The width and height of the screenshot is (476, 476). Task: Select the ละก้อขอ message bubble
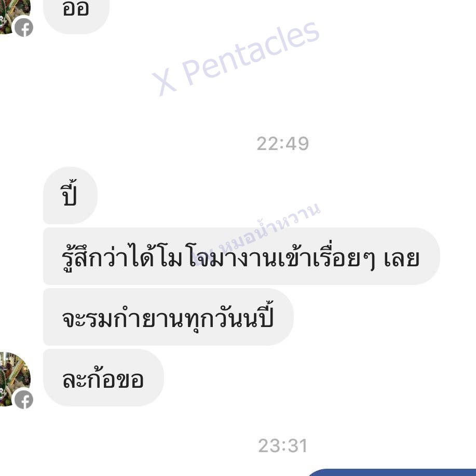(103, 377)
